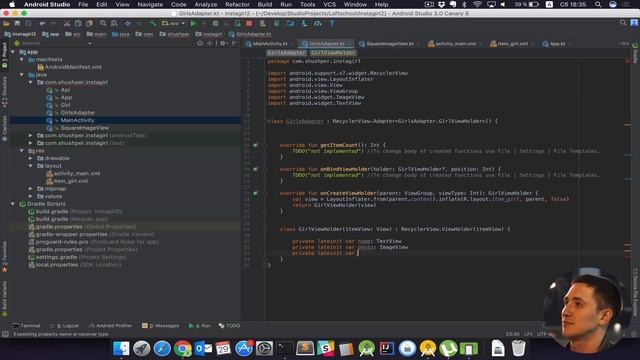The width and height of the screenshot is (640, 360).
Task: Click the Find magnifier toolbar icon
Action: (x=103, y=24)
